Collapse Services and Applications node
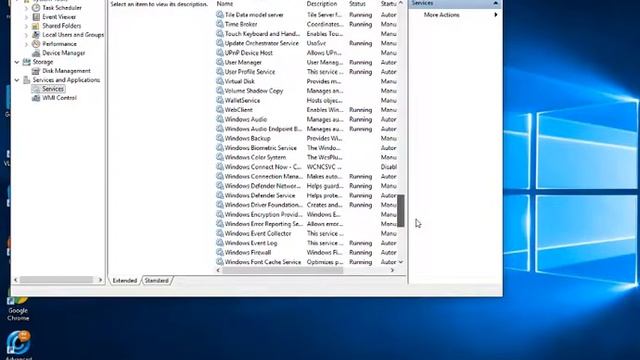This screenshot has width=640, height=360. [x=17, y=80]
